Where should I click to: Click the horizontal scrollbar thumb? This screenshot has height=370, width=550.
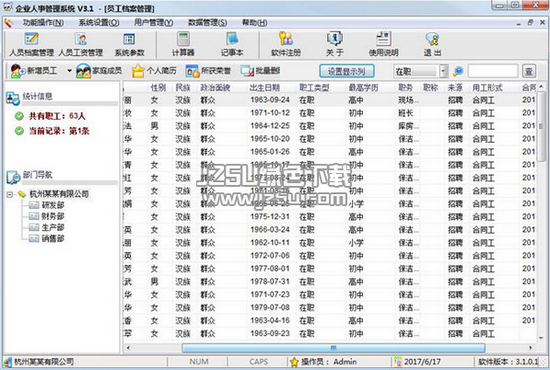pyautogui.click(x=334, y=348)
